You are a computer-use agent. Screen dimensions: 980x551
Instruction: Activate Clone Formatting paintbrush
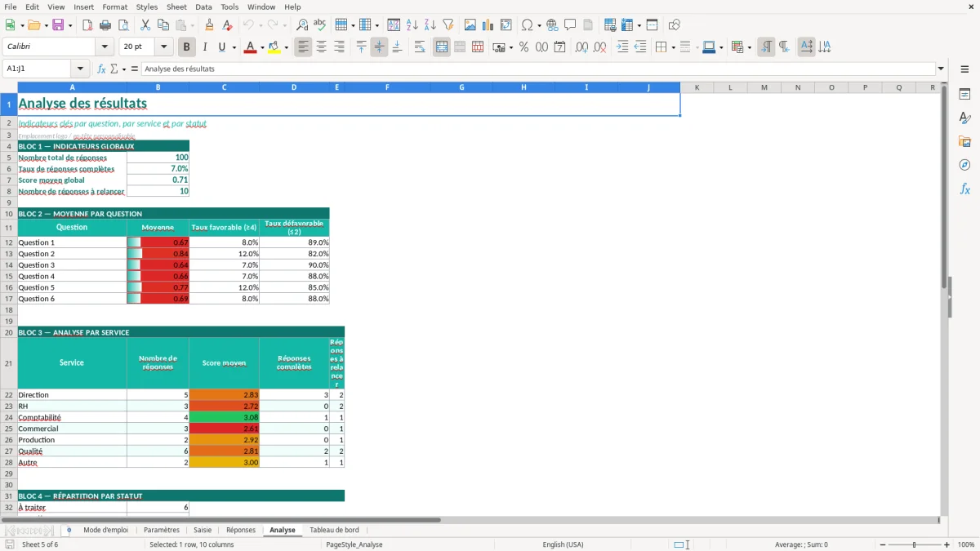point(209,25)
